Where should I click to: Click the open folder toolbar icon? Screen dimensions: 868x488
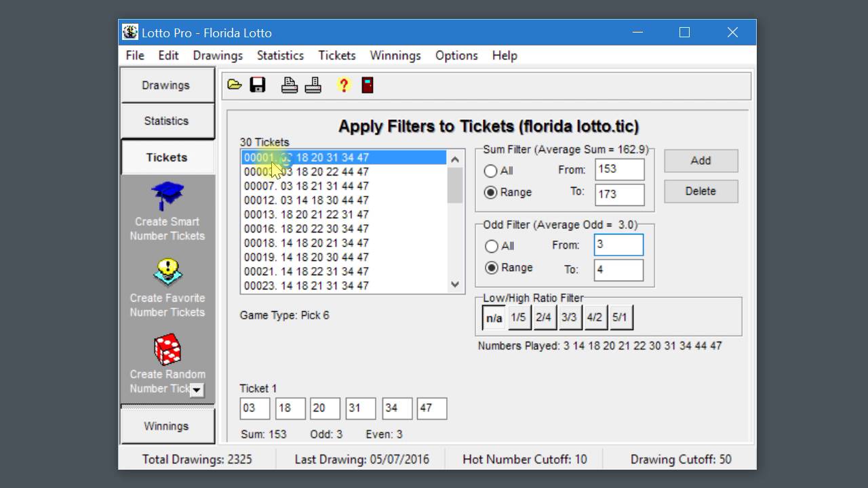[x=235, y=85]
